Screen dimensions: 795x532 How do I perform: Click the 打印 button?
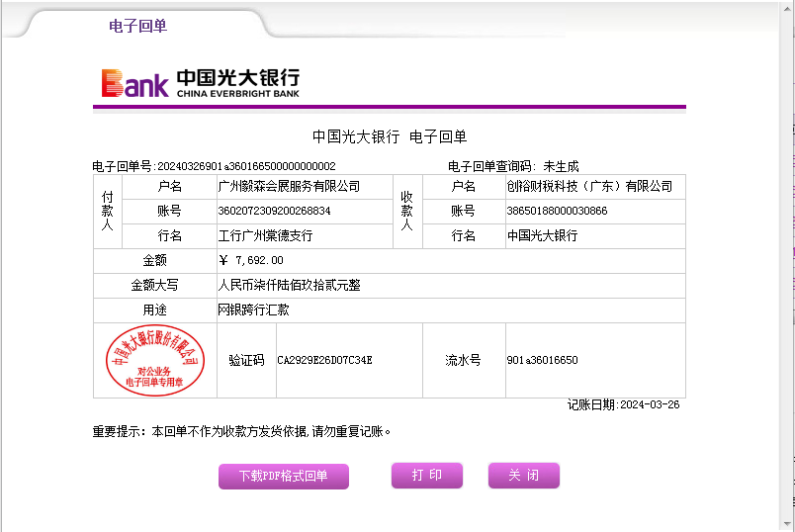click(426, 476)
